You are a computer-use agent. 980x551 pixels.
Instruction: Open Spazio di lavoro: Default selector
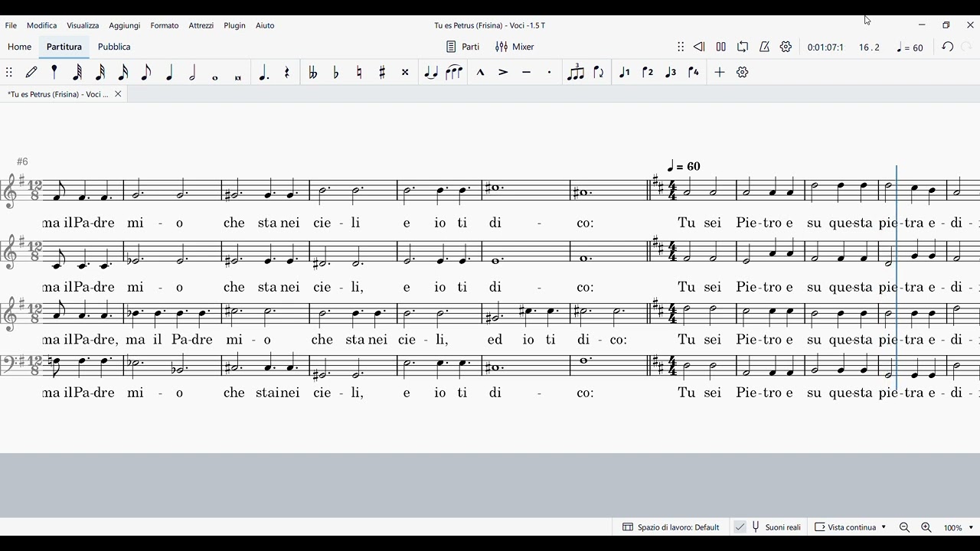coord(671,527)
